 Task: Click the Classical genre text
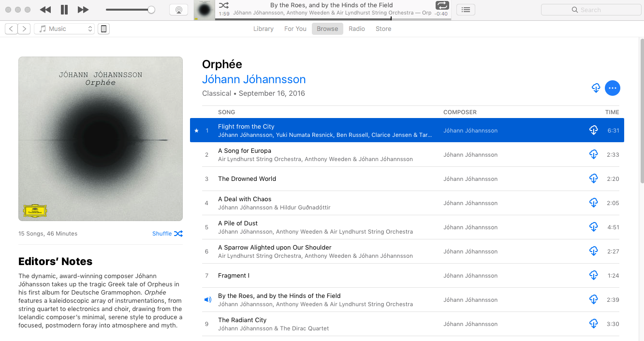[217, 93]
